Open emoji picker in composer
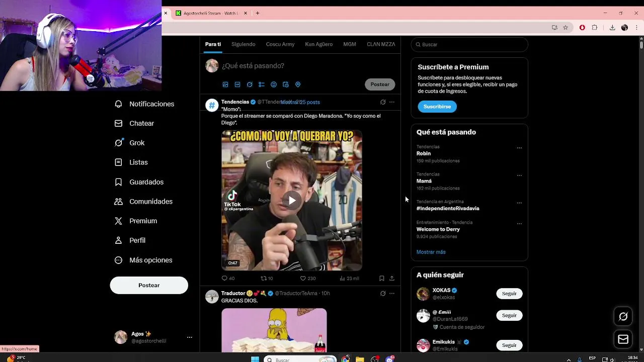 click(x=274, y=84)
